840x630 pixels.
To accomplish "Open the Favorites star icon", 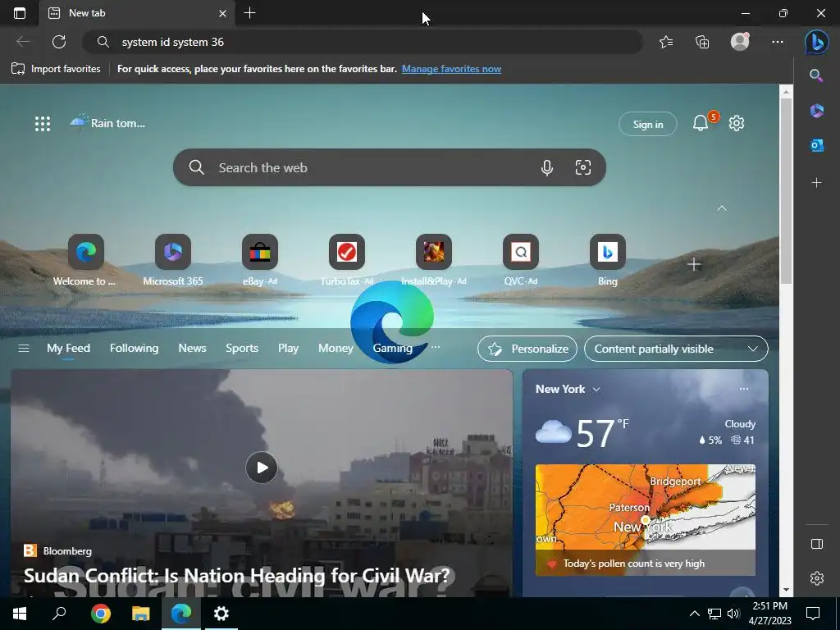I will [x=666, y=42].
